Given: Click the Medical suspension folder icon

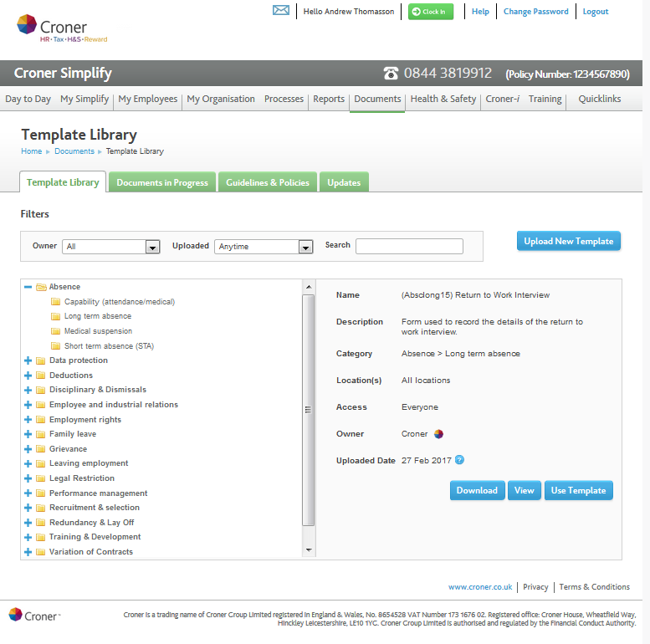Looking at the screenshot, I should (x=55, y=331).
